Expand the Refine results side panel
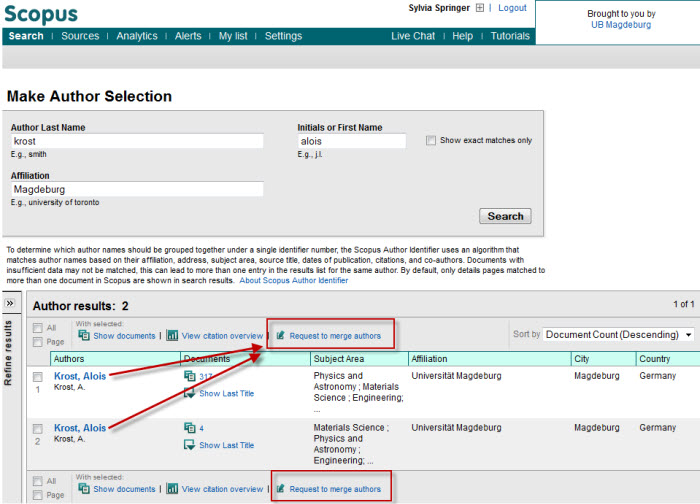The image size is (700, 504). pyautogui.click(x=10, y=303)
